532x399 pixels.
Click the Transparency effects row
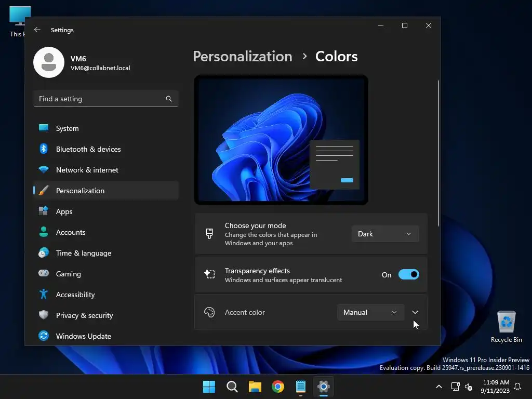click(x=311, y=275)
